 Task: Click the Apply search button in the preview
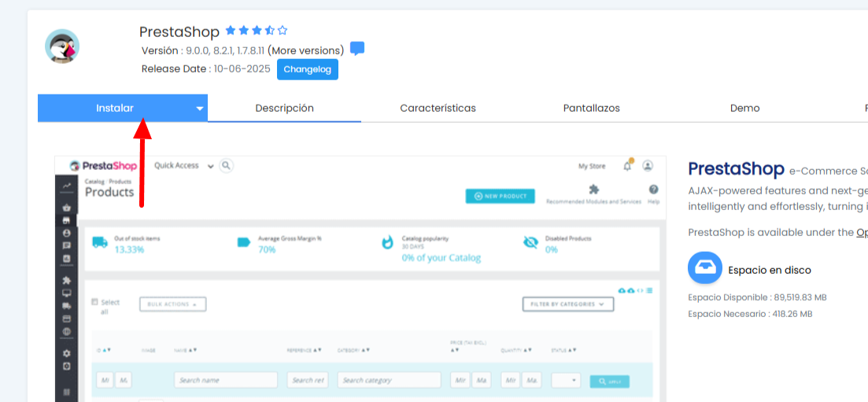(x=609, y=382)
